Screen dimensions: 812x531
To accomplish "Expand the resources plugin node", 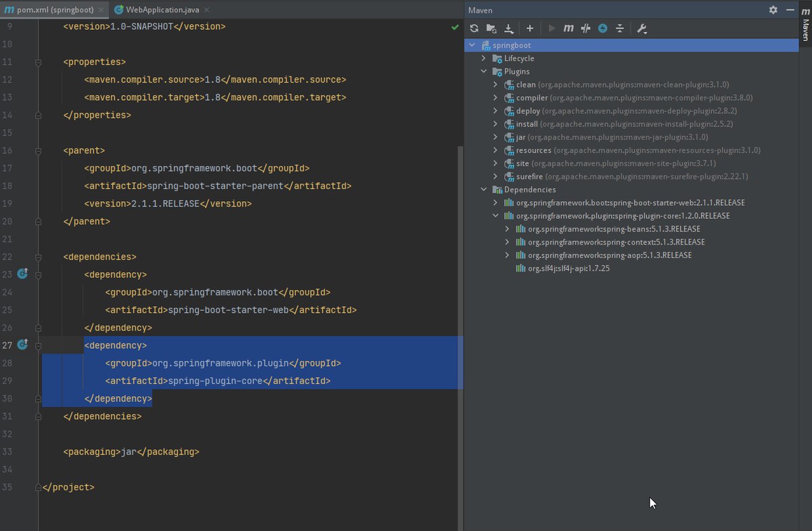I will 496,150.
